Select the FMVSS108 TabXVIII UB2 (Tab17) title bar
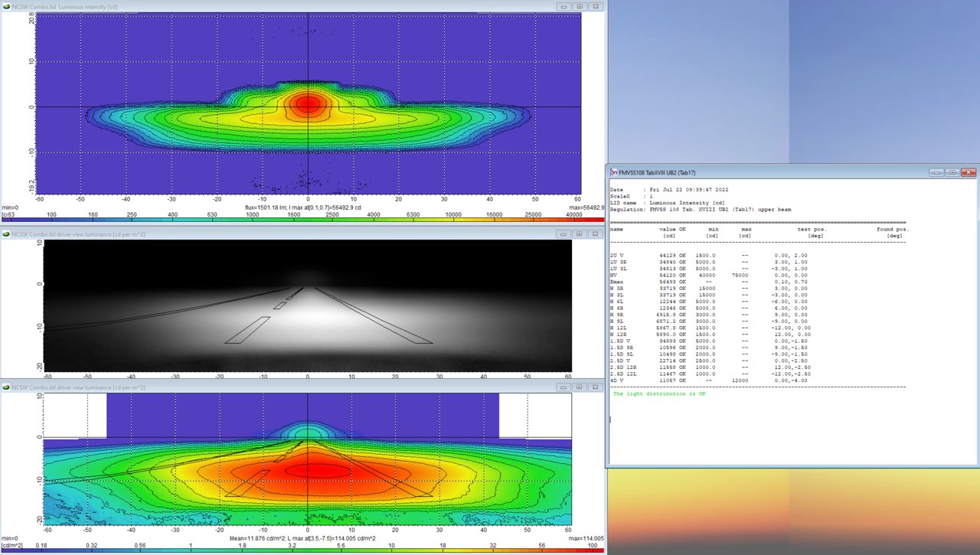Screen dimensions: 980x555 (792, 172)
